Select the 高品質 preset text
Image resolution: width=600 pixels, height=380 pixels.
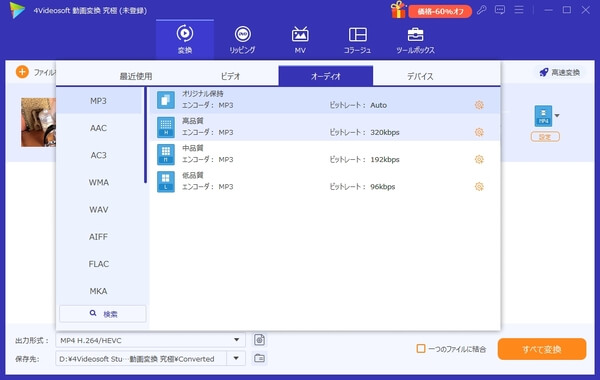click(192, 121)
